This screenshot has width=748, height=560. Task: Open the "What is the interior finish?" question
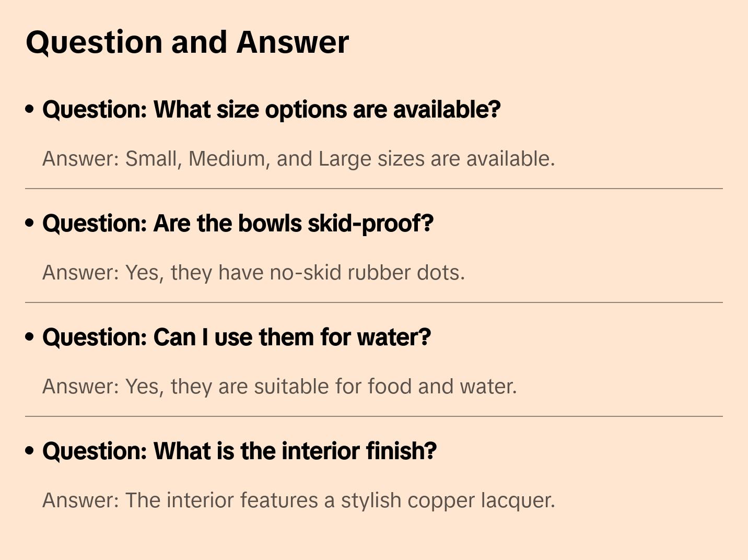coord(239,451)
